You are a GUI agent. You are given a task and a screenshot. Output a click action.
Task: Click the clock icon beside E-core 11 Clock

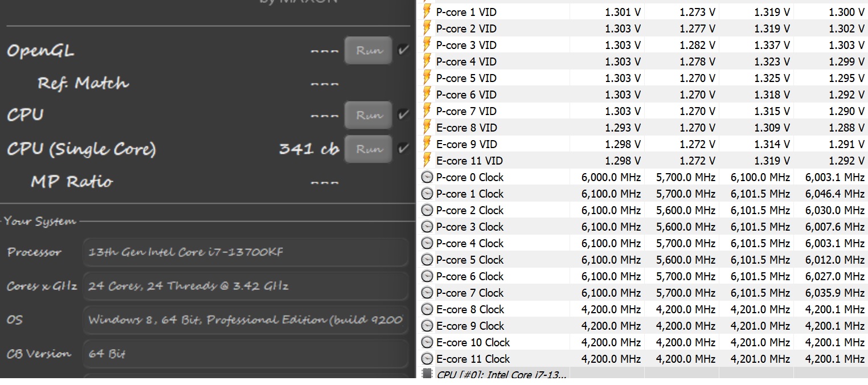pyautogui.click(x=427, y=359)
